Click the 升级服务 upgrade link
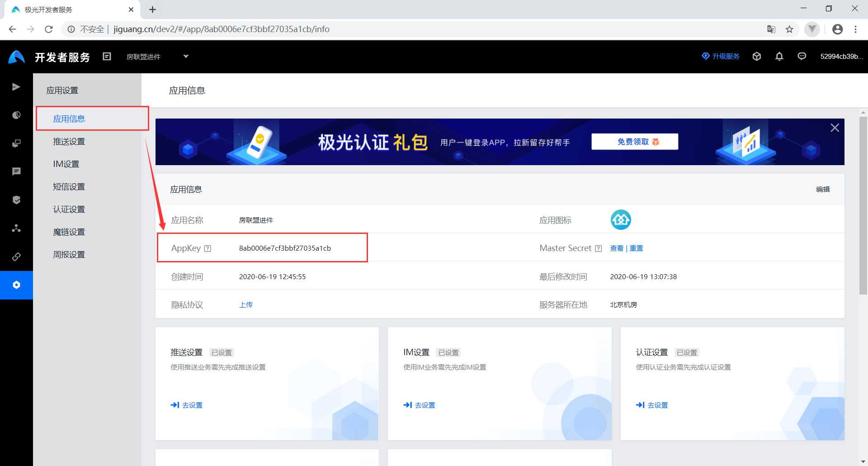 click(721, 56)
